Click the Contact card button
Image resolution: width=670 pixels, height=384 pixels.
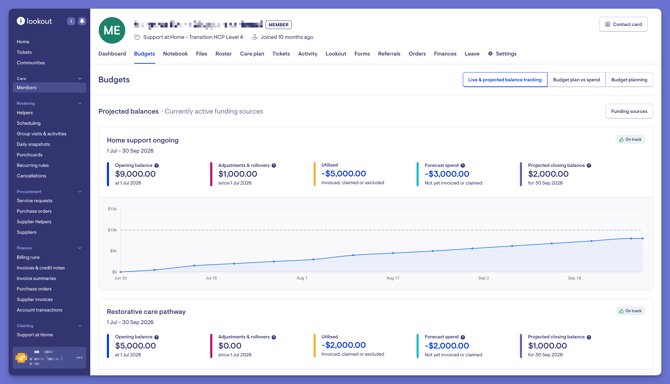(x=623, y=24)
